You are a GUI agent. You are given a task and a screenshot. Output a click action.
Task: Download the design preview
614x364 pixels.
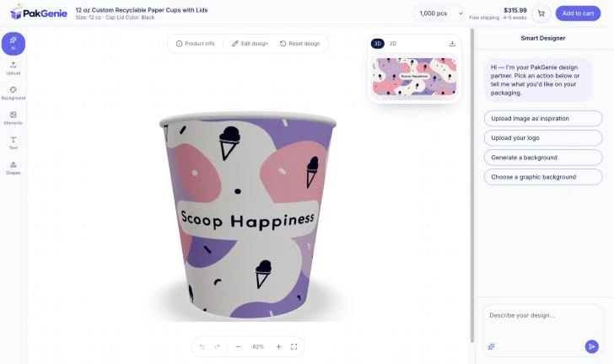[x=452, y=44]
